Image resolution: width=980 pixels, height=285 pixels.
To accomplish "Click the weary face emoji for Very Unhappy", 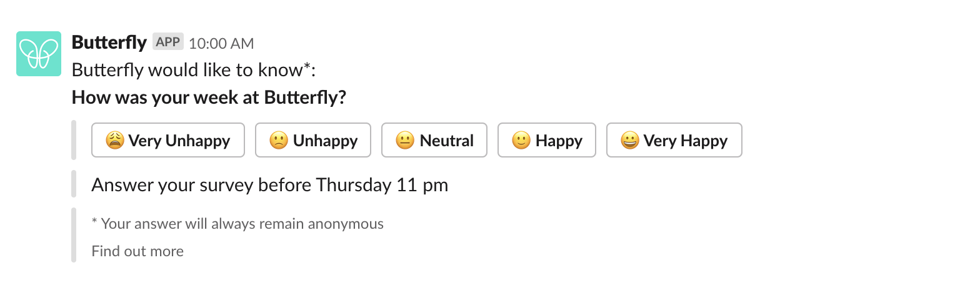I will (x=114, y=141).
